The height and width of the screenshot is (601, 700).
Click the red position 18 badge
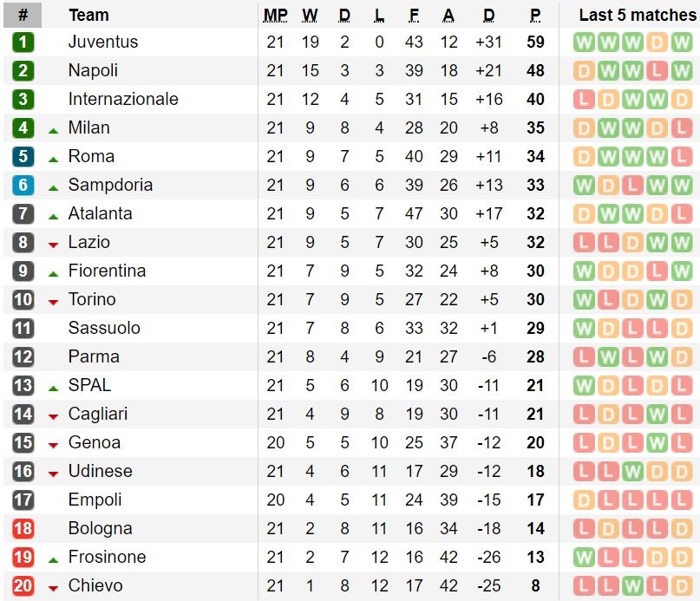(x=23, y=528)
